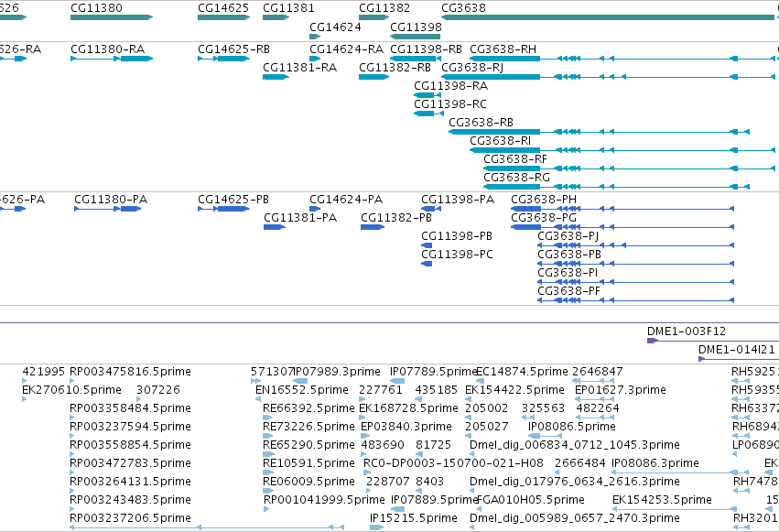Select the CG11380 gene feature
The width and height of the screenshot is (779, 532).
click(112, 17)
